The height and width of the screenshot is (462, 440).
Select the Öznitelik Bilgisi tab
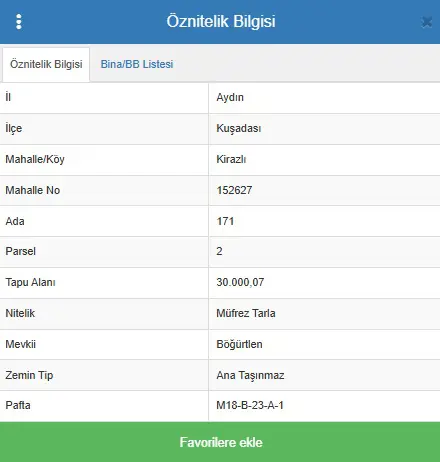[46, 64]
